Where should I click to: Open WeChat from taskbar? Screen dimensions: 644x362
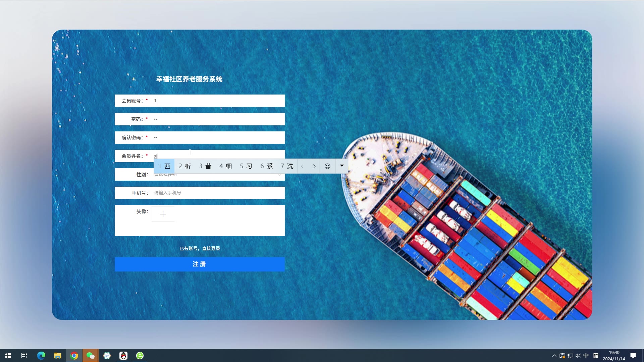91,356
